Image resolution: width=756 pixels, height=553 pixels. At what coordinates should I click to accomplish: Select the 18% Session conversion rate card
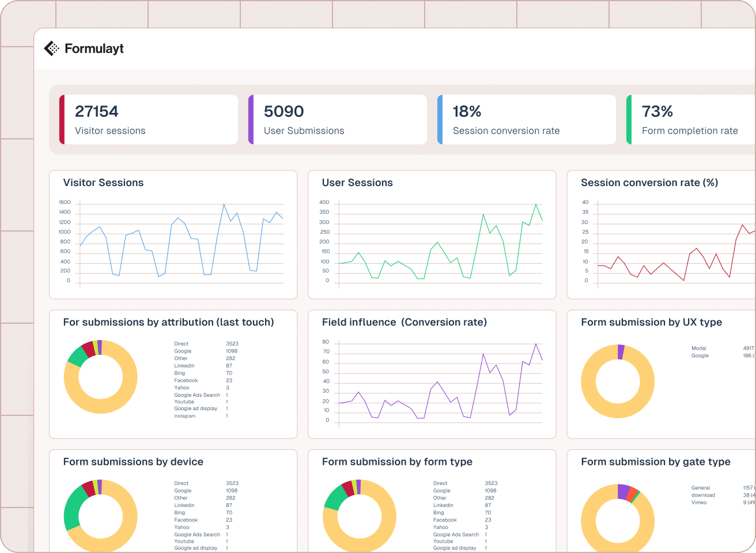point(527,119)
